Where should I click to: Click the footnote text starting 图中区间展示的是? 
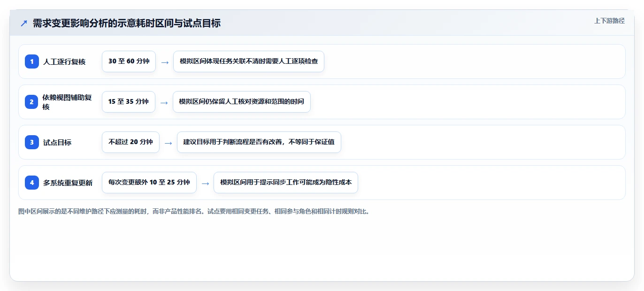(194, 212)
